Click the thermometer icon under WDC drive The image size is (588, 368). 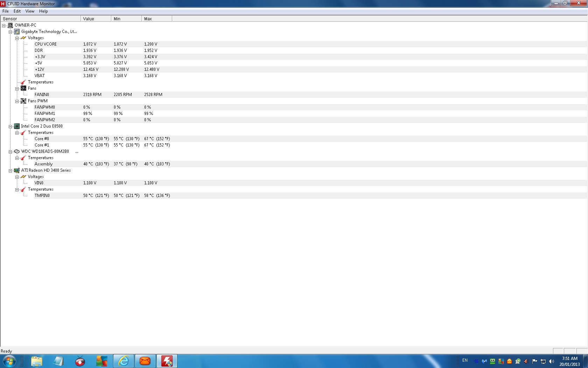click(23, 158)
